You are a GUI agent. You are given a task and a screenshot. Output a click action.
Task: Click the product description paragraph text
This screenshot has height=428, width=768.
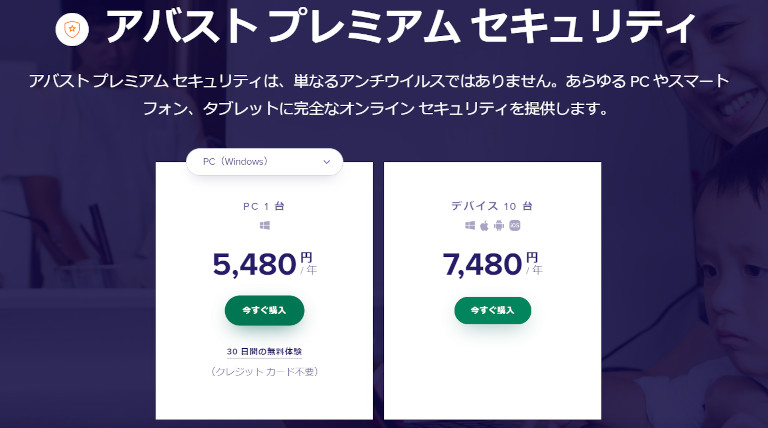379,95
